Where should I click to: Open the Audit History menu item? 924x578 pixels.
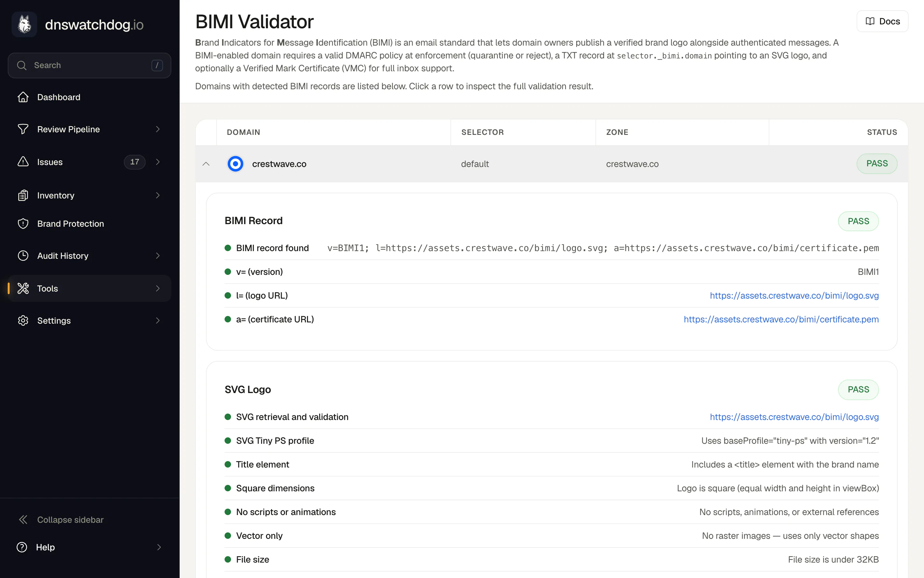coord(89,256)
